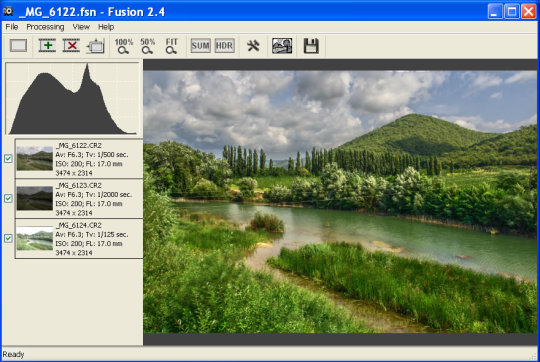Select the _MG_6122.CR2 thumbnail
Viewport: 540px width, 362px height.
pos(35,158)
